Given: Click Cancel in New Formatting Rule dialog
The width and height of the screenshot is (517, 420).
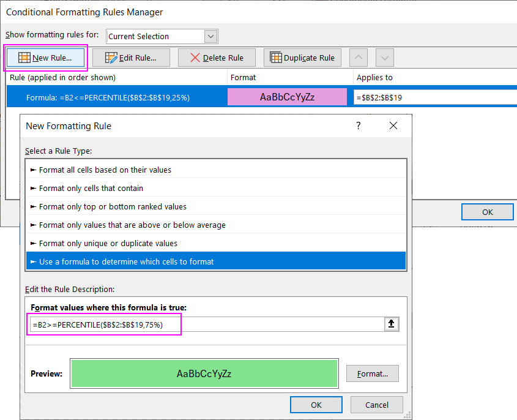Looking at the screenshot, I should tap(376, 405).
